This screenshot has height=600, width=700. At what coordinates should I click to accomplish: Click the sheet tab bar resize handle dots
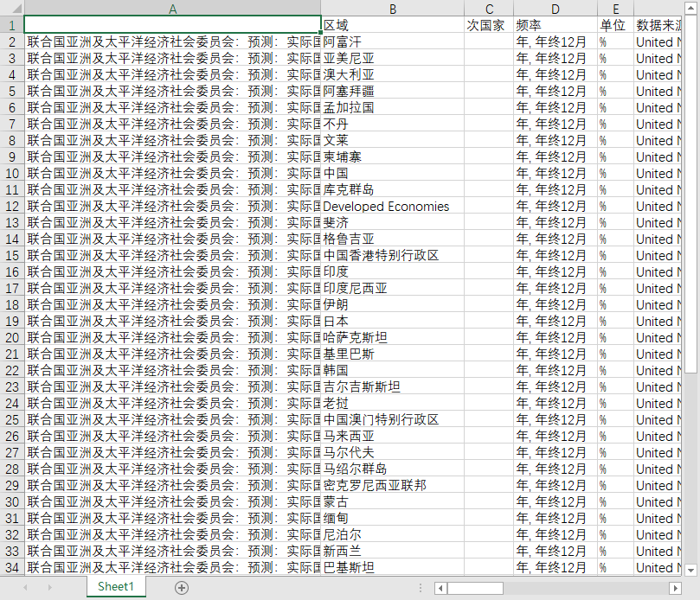point(421,588)
